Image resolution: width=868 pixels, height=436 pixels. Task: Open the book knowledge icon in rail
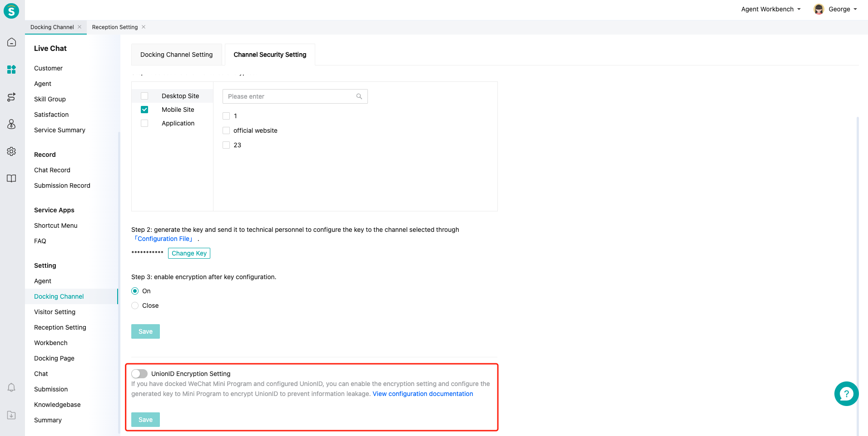coord(12,178)
